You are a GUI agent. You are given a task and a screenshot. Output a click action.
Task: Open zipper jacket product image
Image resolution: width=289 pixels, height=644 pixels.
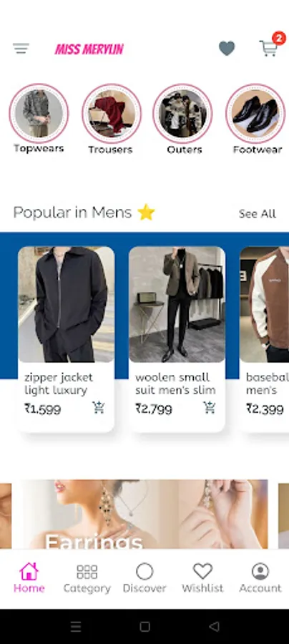pyautogui.click(x=66, y=304)
